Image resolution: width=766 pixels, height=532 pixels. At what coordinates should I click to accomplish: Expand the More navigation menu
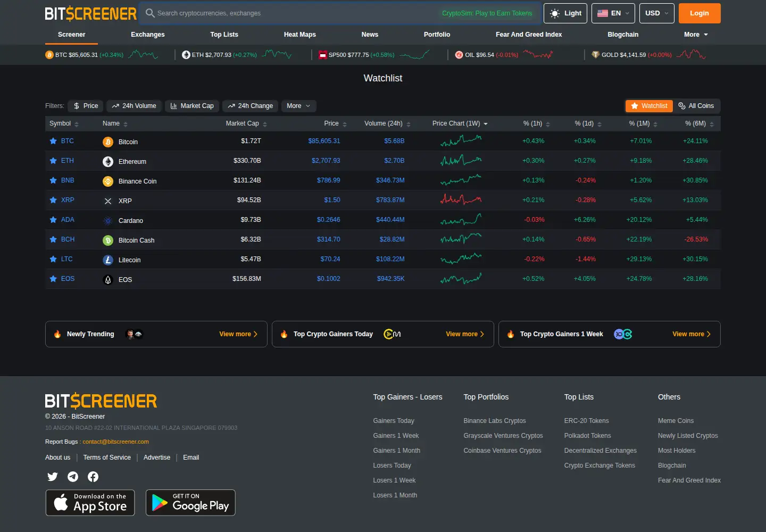[696, 35]
